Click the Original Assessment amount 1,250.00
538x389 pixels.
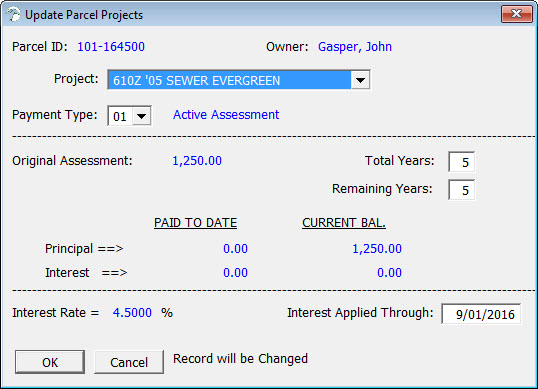(197, 161)
